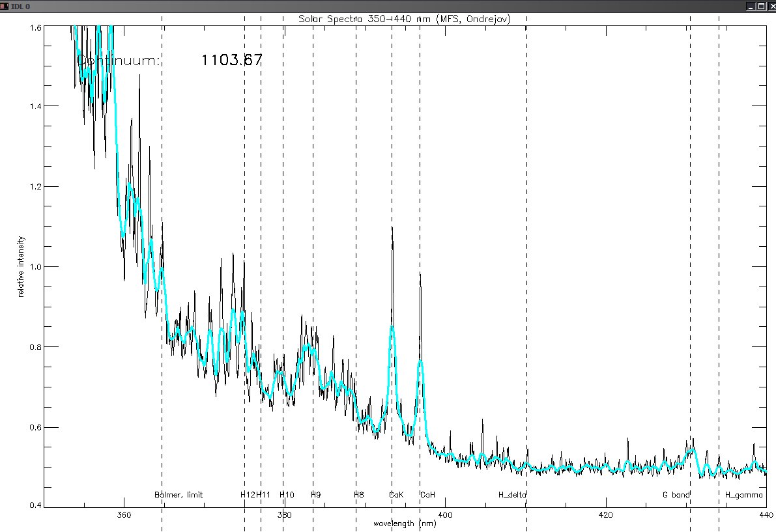Click the y-axis tick label 1.2
Viewport: 776px width, 532px height.
tap(35, 187)
